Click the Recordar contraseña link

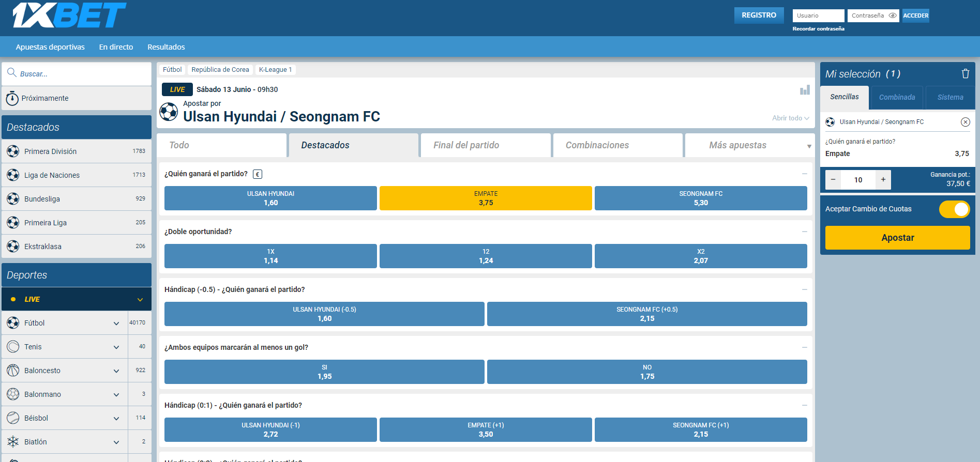(818, 29)
